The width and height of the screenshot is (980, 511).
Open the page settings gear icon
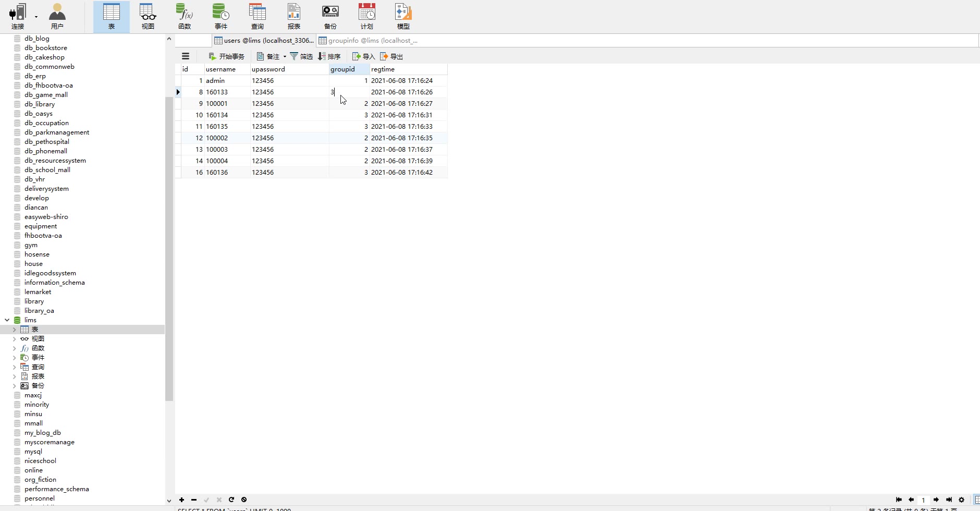pos(962,500)
